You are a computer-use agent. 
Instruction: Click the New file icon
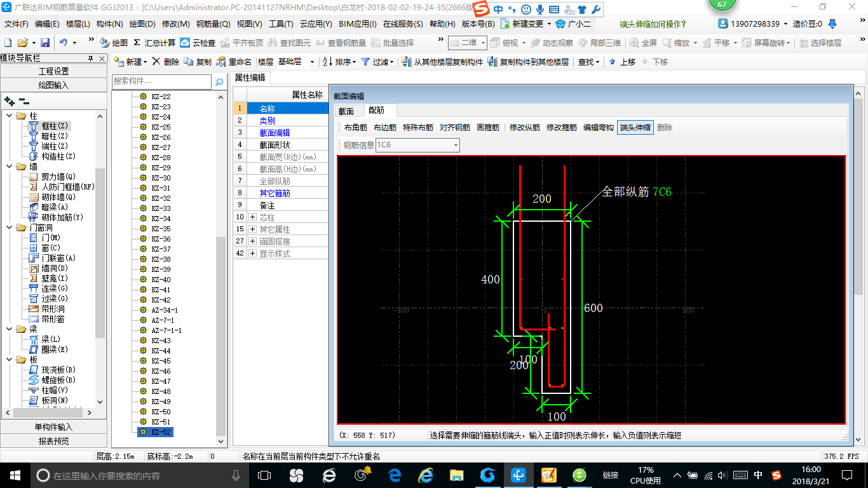(8, 43)
